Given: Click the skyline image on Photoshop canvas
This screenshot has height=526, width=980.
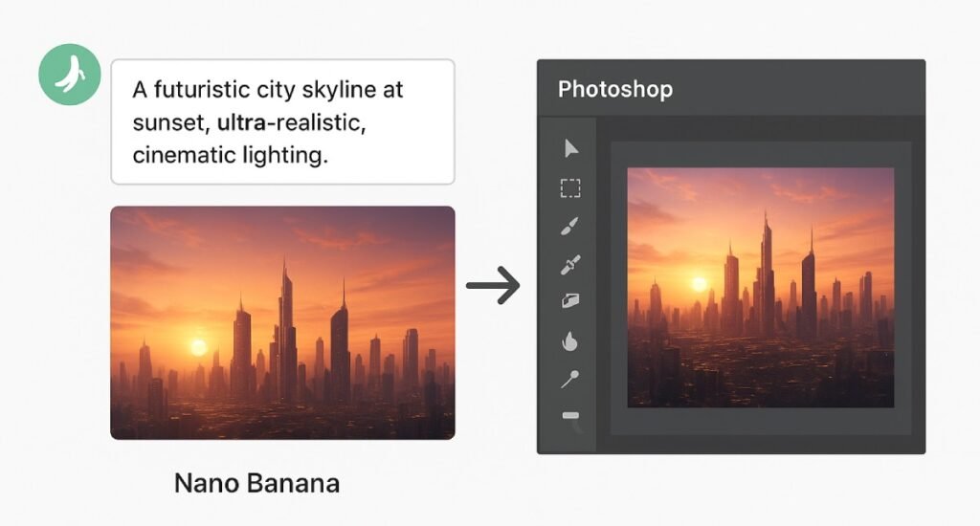Looking at the screenshot, I should (x=761, y=287).
